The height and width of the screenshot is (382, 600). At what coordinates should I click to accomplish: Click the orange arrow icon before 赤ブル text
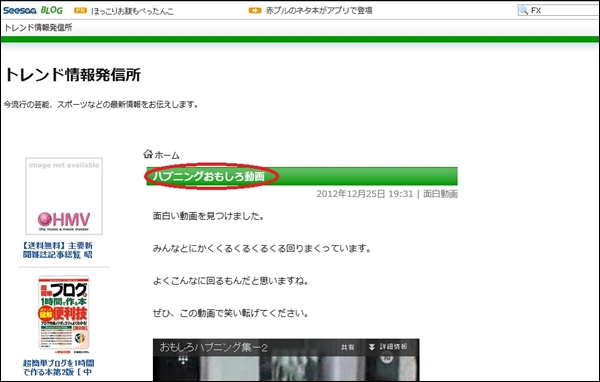click(x=255, y=10)
